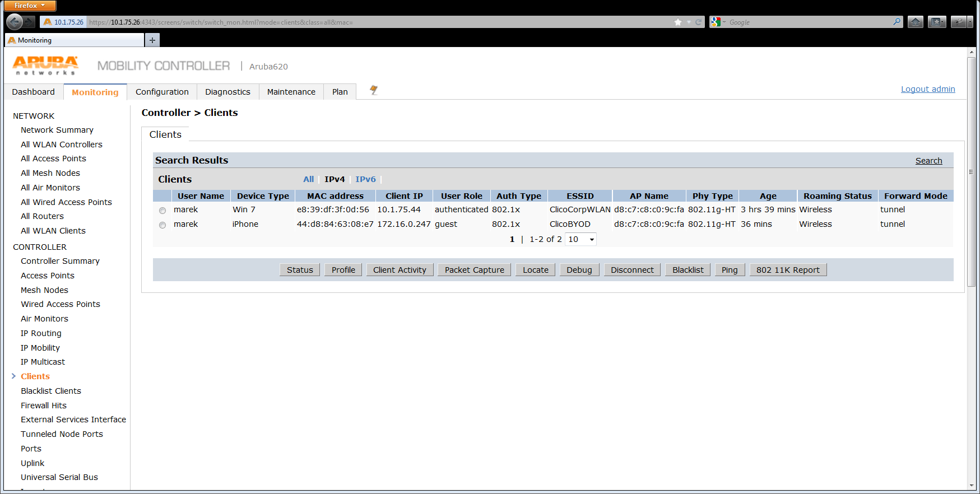Open Controller Summary in sidebar
Image resolution: width=980 pixels, height=494 pixels.
coord(60,261)
